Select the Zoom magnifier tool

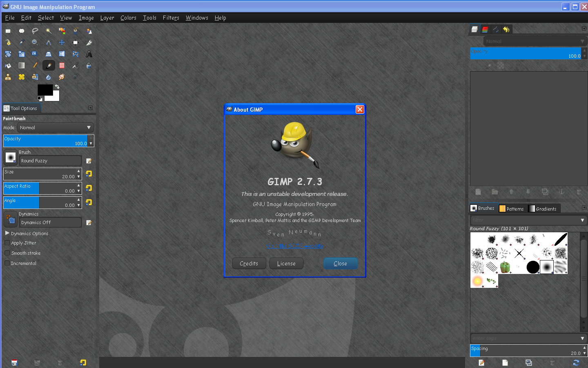click(35, 43)
